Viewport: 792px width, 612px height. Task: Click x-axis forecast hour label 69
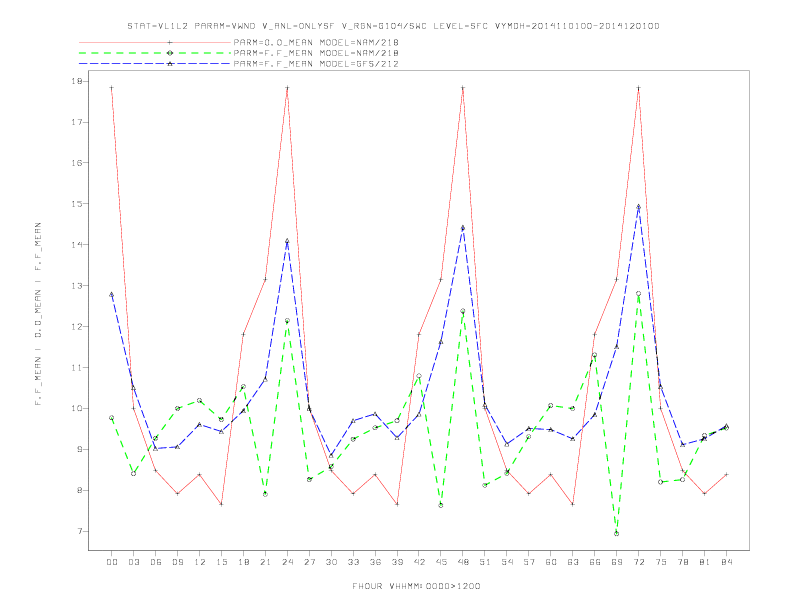click(x=616, y=562)
